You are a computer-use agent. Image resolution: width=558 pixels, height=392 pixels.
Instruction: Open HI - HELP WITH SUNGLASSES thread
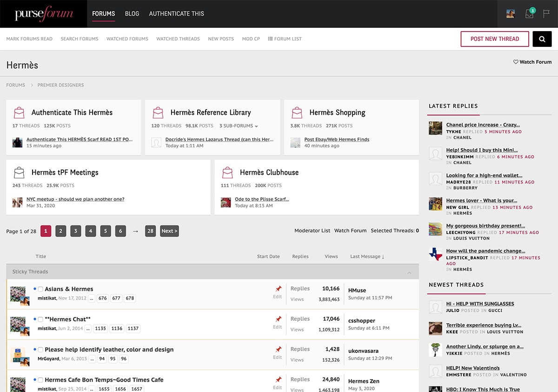(x=480, y=304)
